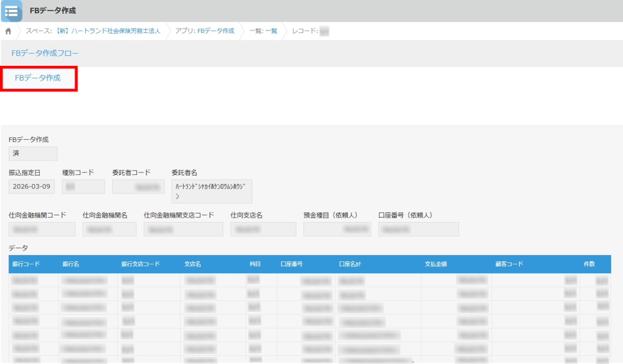623x364 pixels.
Task: Go to the home icon in breadcrumb
Action: (x=8, y=31)
